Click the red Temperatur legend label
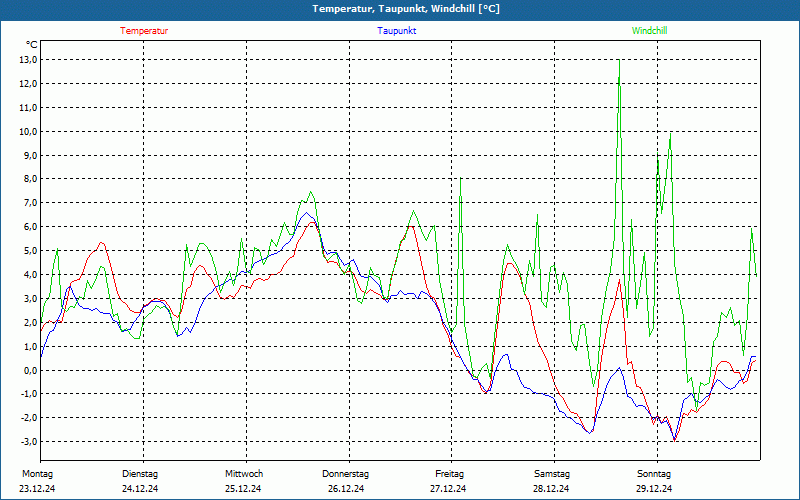The width and height of the screenshot is (800, 500). pyautogui.click(x=144, y=31)
